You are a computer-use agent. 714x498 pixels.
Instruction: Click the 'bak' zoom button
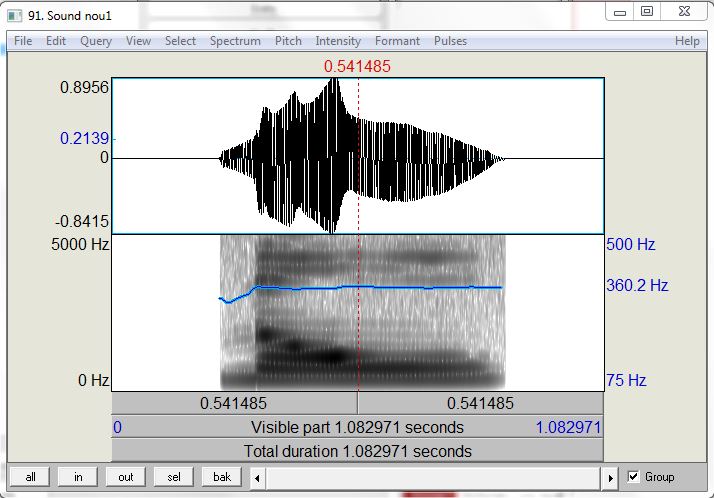coord(222,477)
